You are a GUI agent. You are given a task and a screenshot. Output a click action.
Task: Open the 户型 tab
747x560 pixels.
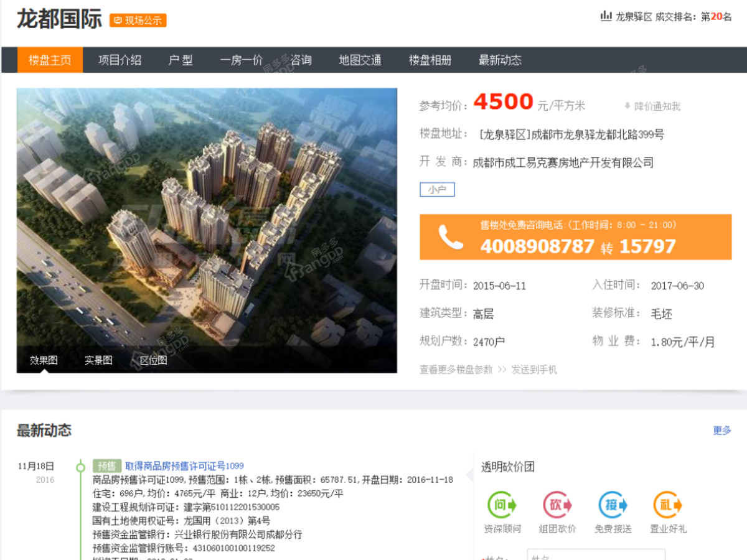pyautogui.click(x=181, y=60)
